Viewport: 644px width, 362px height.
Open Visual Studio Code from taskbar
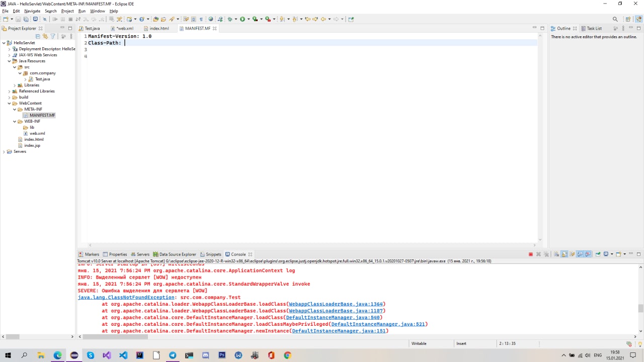pyautogui.click(x=123, y=355)
